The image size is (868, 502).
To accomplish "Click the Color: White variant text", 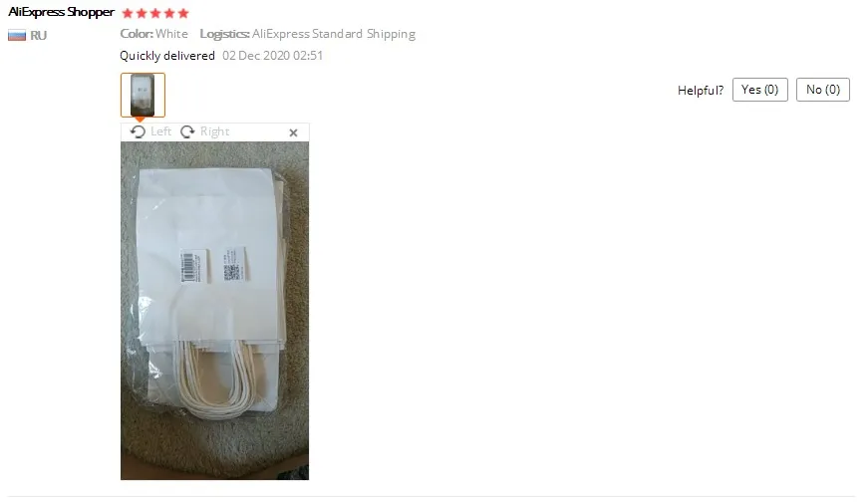I will pyautogui.click(x=153, y=34).
